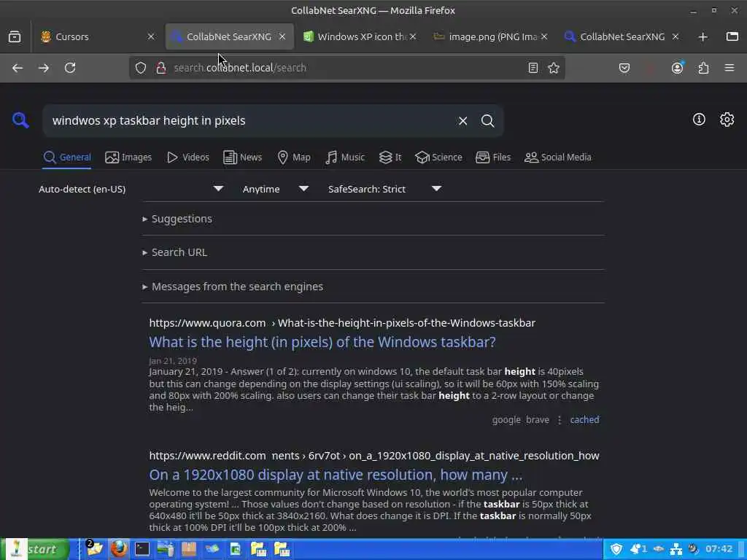The height and width of the screenshot is (560, 747).
Task: Switch to the Files category
Action: coord(493,157)
